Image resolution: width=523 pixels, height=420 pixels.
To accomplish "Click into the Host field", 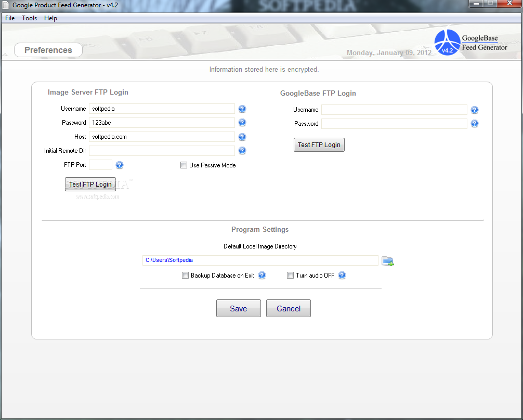I will (x=162, y=137).
